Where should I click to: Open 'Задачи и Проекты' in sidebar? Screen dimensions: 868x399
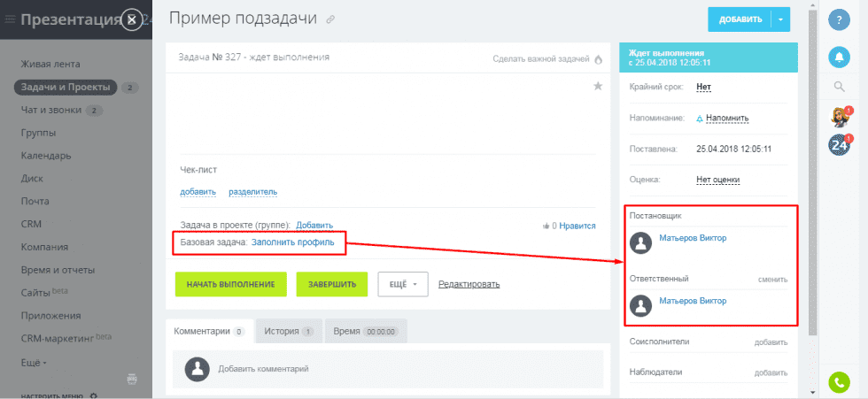(66, 88)
